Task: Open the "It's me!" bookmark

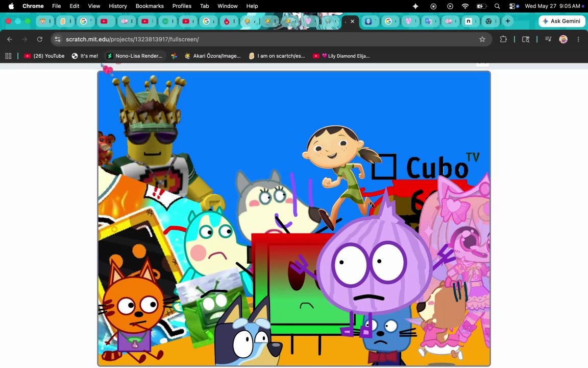Action: (x=85, y=56)
